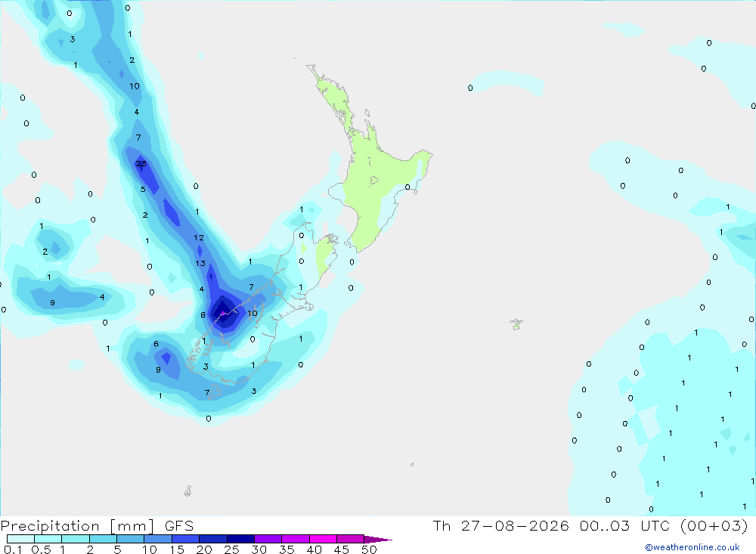The image size is (756, 554).
Task: Click the '23' precipitation value on map
Action: click(x=141, y=163)
